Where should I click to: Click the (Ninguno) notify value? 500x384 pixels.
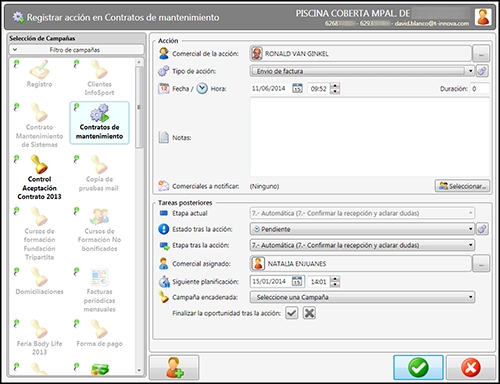264,186
